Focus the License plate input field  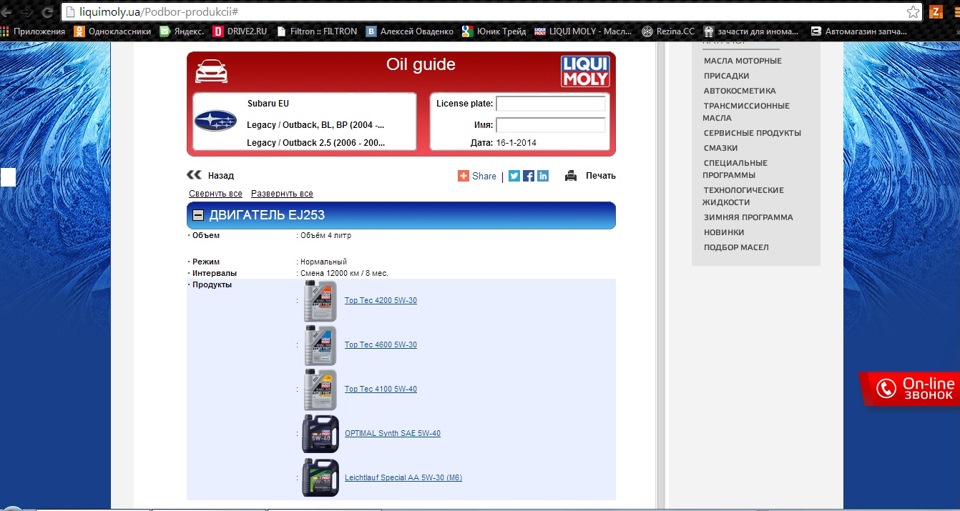(550, 103)
